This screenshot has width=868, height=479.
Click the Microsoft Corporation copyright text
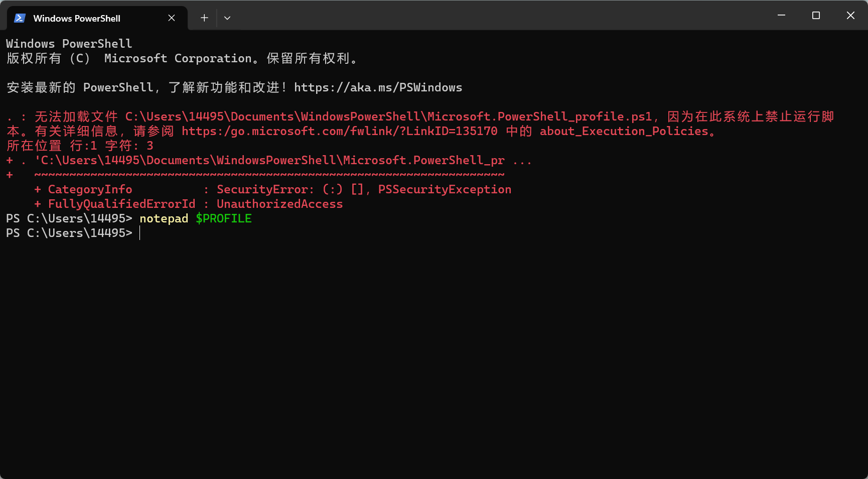coord(178,58)
